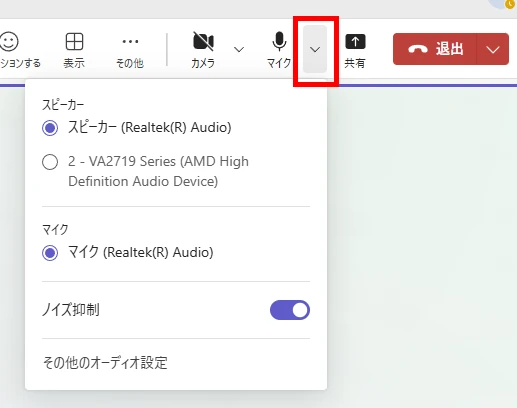The height and width of the screenshot is (408, 517).
Task: Click the profile avatar at top right
Action: (x=503, y=3)
